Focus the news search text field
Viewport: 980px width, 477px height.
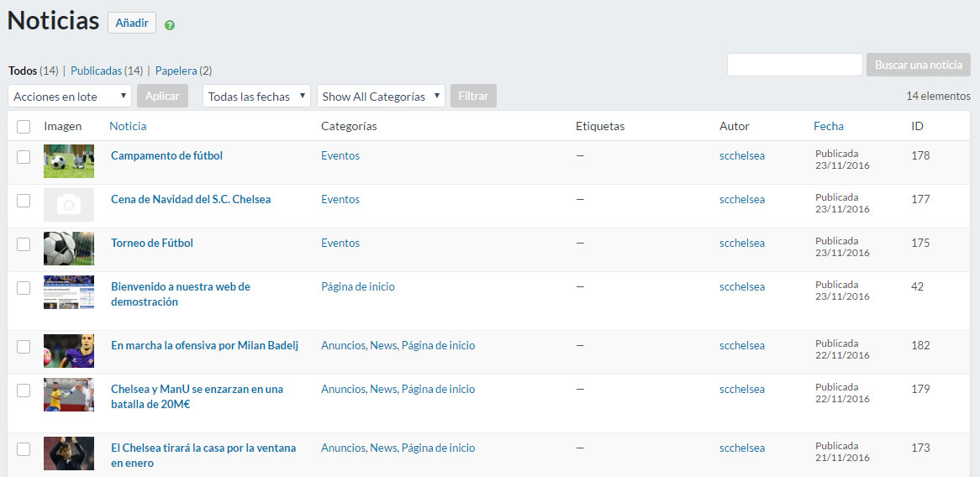click(794, 65)
